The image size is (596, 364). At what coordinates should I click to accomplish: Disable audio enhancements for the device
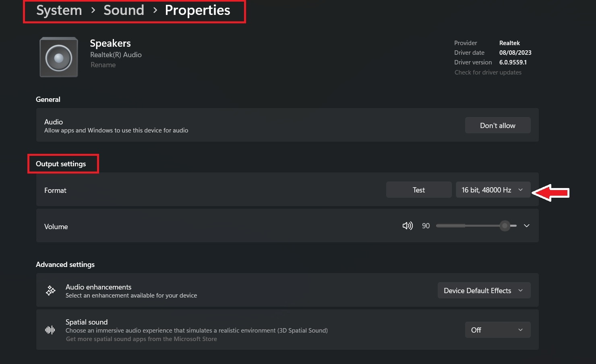[484, 290]
